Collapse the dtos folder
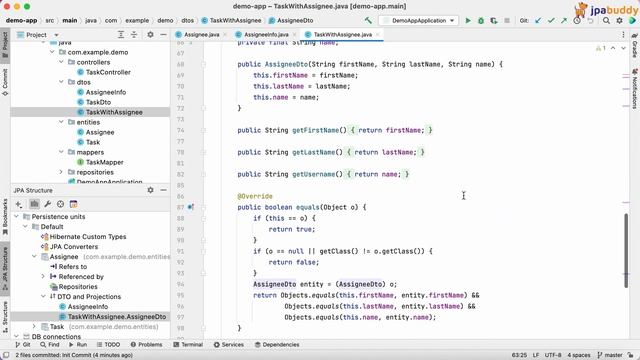The height and width of the screenshot is (360, 640). pos(61,82)
